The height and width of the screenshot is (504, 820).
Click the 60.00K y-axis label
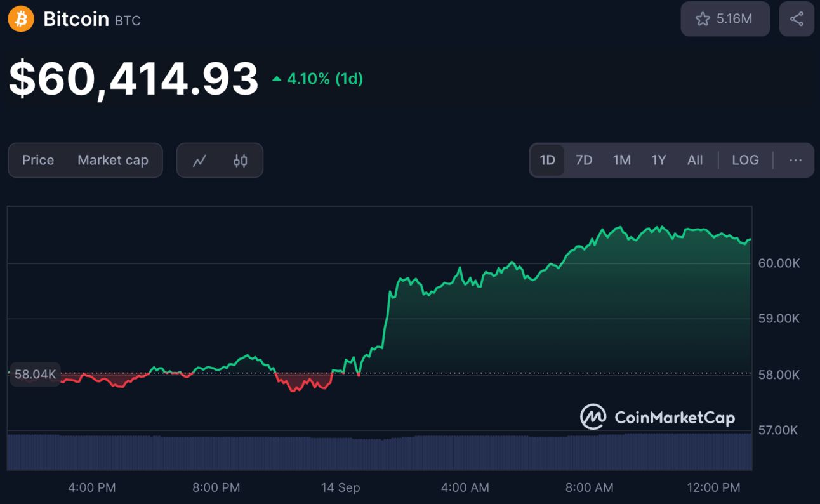(x=779, y=263)
